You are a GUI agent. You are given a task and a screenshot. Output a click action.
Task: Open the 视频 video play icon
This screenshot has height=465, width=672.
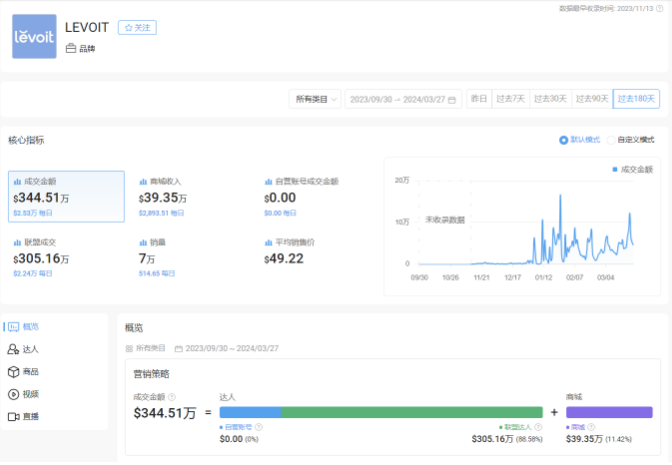tap(14, 394)
